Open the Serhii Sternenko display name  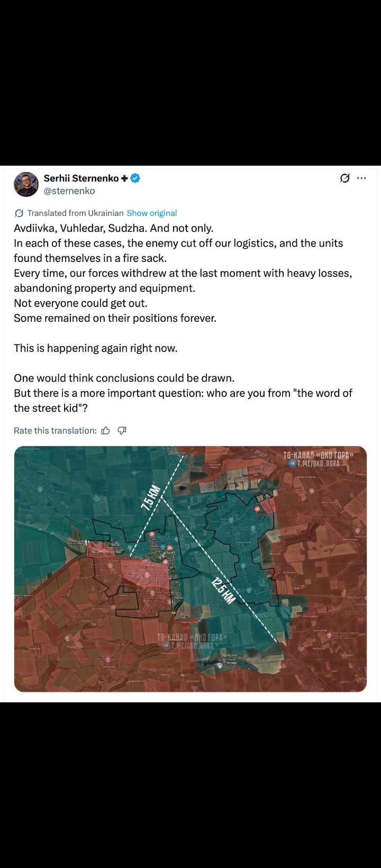(x=80, y=178)
